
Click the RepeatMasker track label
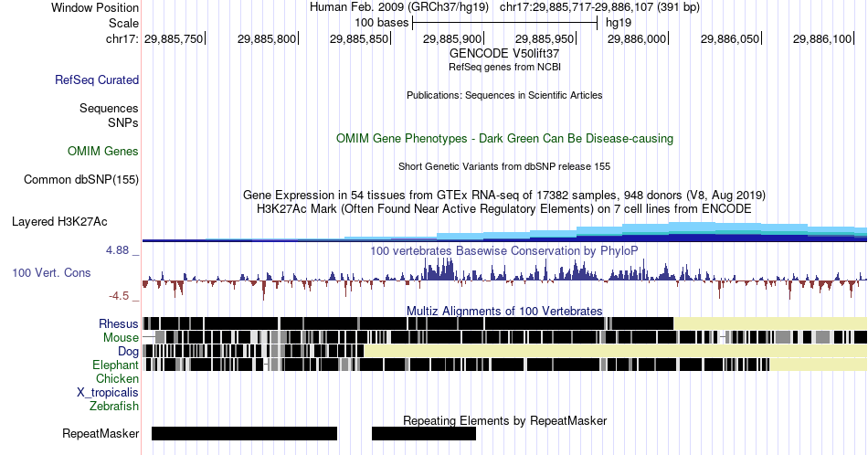click(x=101, y=433)
